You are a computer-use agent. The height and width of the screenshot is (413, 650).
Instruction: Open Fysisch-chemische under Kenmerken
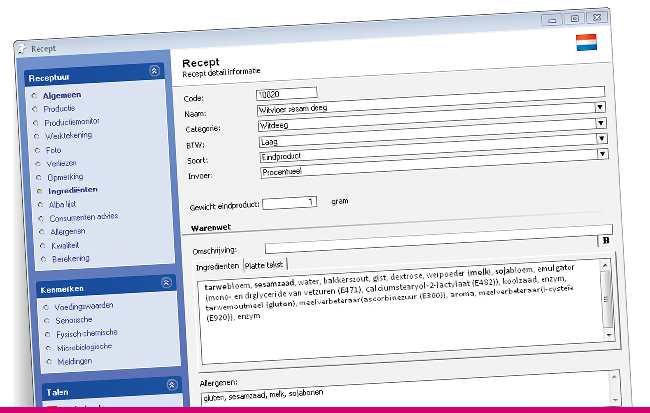[87, 333]
